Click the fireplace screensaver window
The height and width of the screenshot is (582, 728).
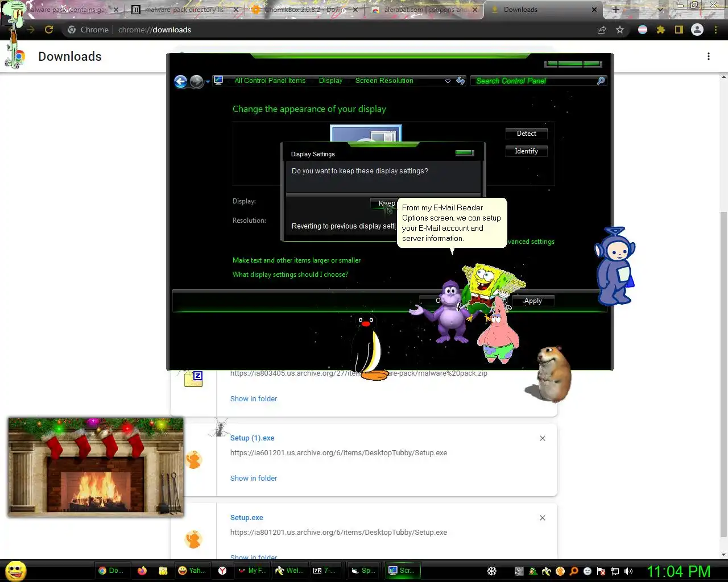click(96, 467)
